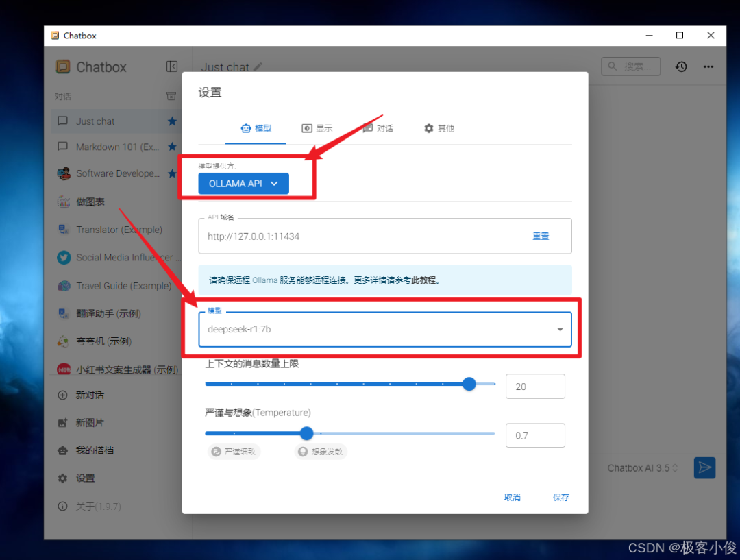
Task: Open sidebar 设置 gear icon
Action: coord(62,478)
